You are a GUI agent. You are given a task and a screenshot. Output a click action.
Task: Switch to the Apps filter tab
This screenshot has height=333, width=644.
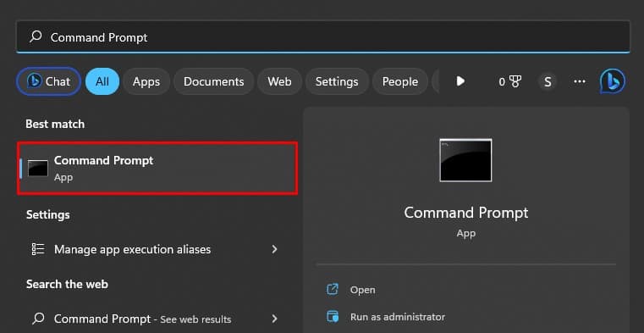tap(146, 81)
